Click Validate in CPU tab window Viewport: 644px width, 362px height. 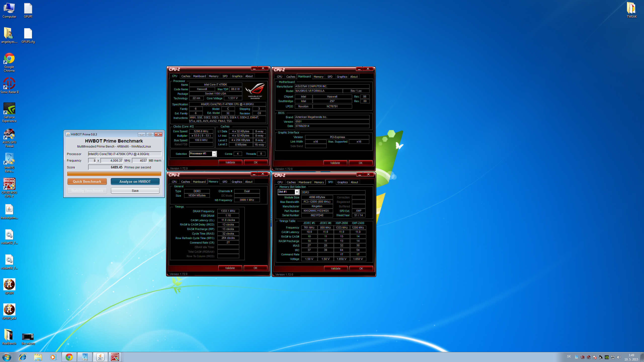coord(230,162)
